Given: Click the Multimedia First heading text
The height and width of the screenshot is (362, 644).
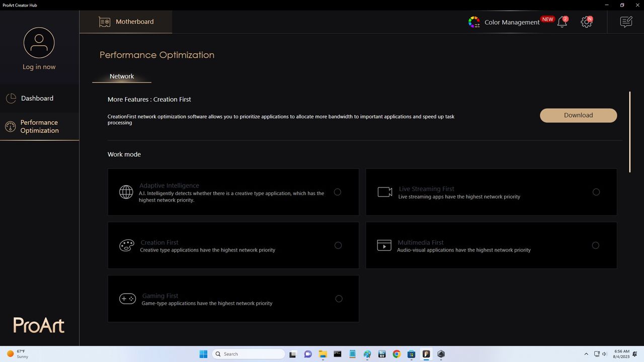Looking at the screenshot, I should tap(421, 242).
